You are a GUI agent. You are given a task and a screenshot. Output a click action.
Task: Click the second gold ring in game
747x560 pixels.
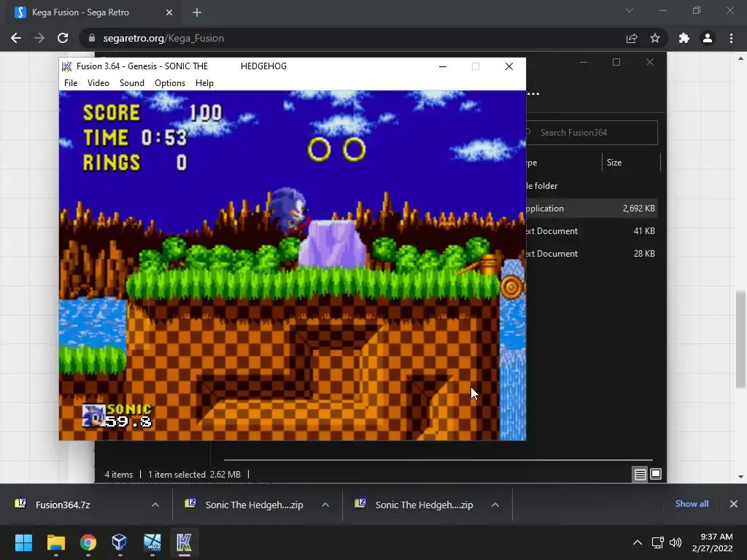(354, 149)
